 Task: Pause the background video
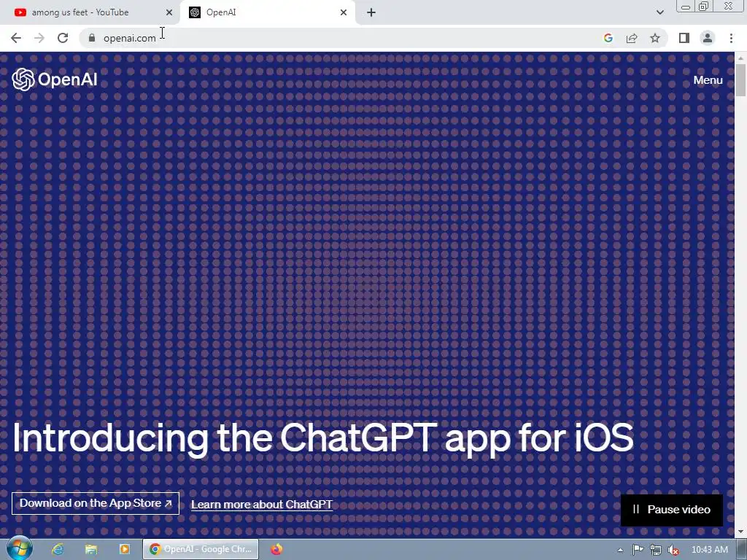pyautogui.click(x=672, y=510)
